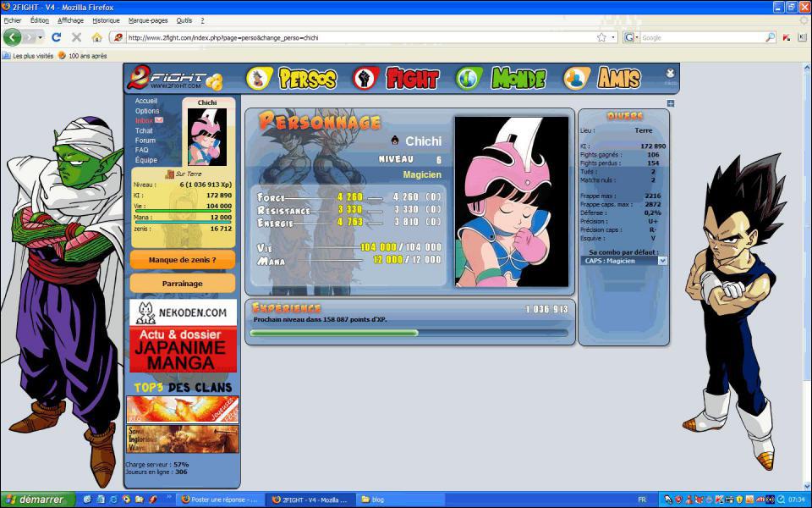Bookmark this page with the star icon
This screenshot has height=508, width=812.
point(601,37)
